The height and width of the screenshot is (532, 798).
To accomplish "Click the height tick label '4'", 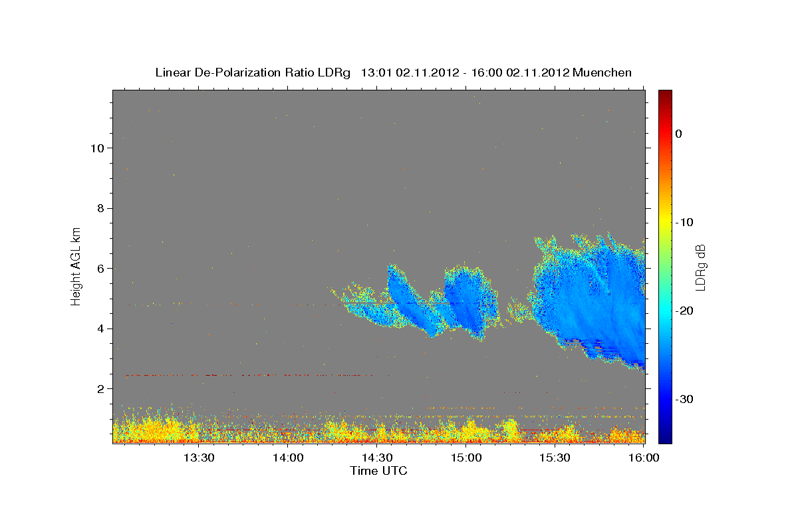I will pos(102,329).
